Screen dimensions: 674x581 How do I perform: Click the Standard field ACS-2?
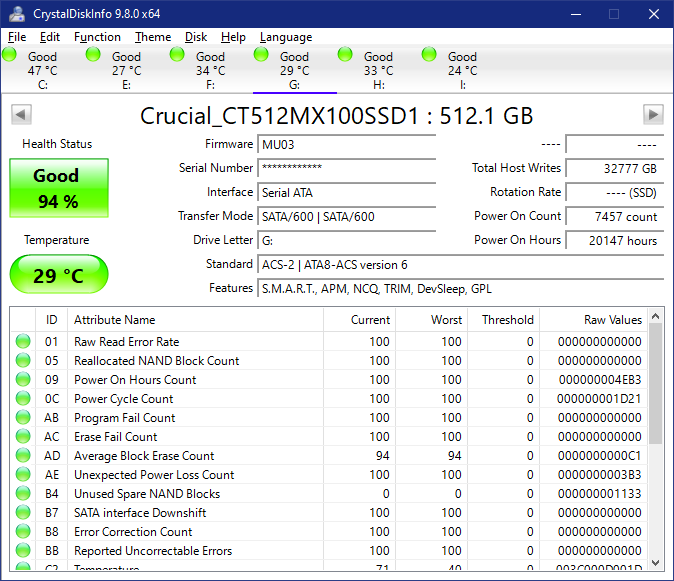click(460, 264)
